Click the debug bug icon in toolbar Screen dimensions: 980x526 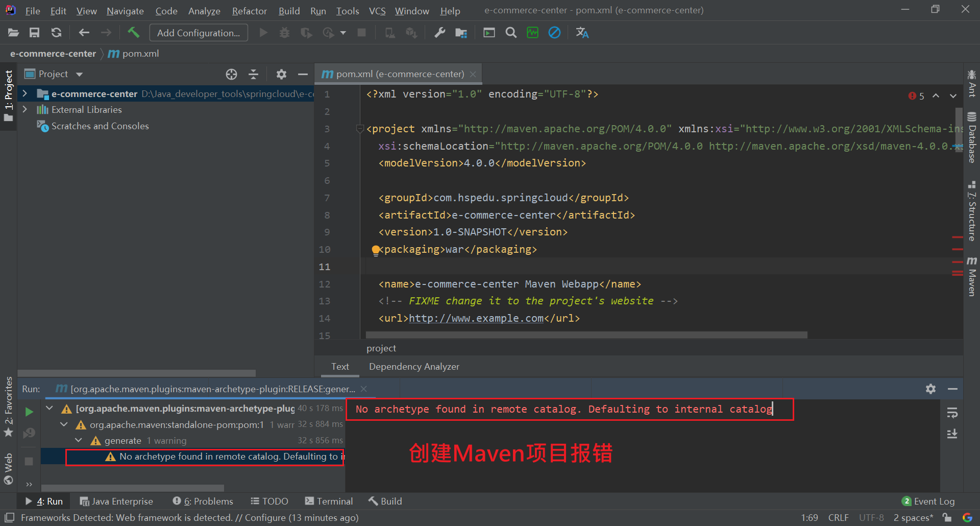284,33
